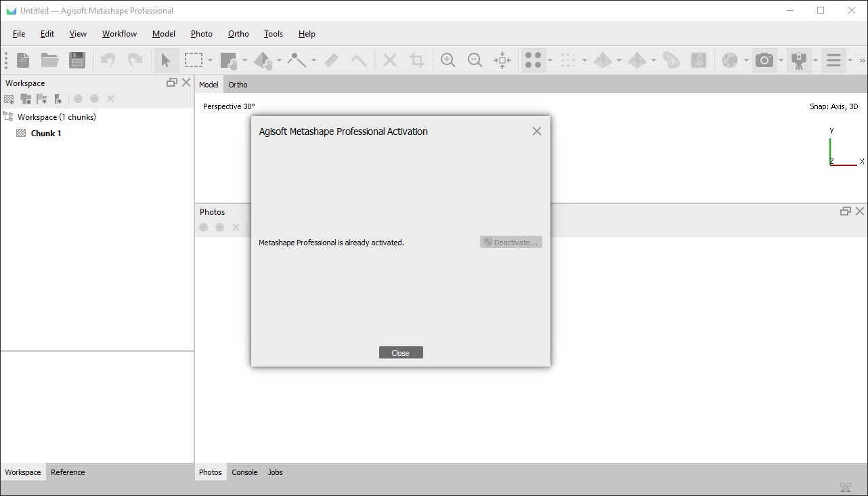Open the camera icon dropdown arrow
This screenshot has width=868, height=496.
coord(781,60)
